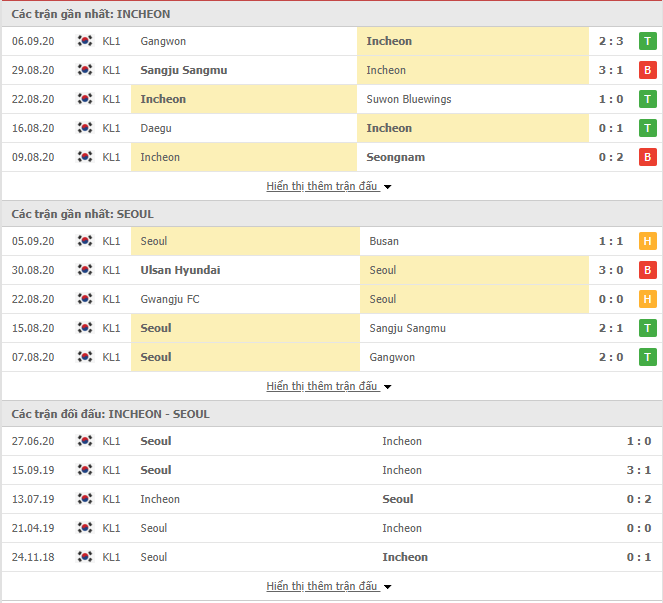Expand more matches in the Incheon section
Screen dimensions: 663x603
pos(329,186)
